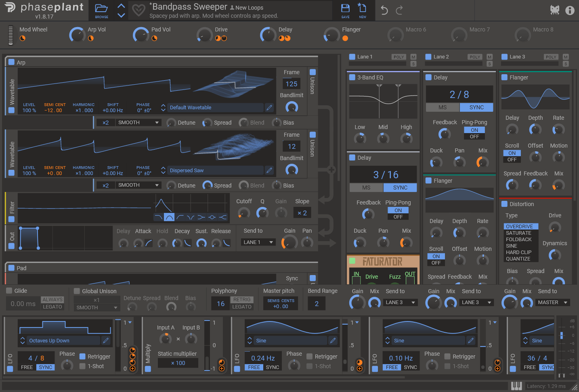
Task: Toggle the on-screen keyboard icon
Action: pyautogui.click(x=516, y=386)
